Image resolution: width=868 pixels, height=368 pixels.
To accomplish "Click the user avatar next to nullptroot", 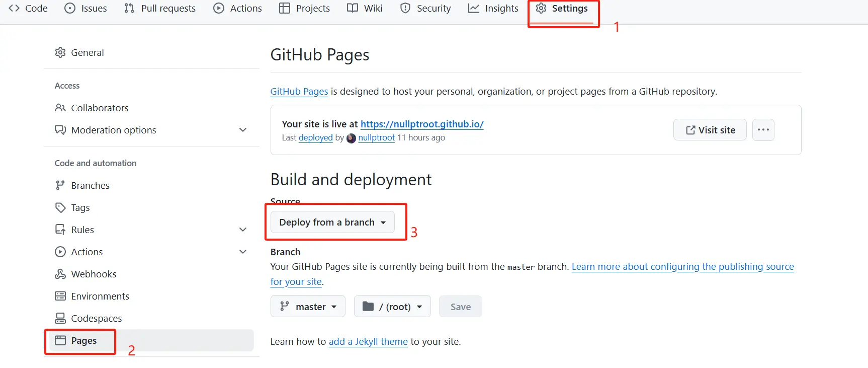I will 351,138.
